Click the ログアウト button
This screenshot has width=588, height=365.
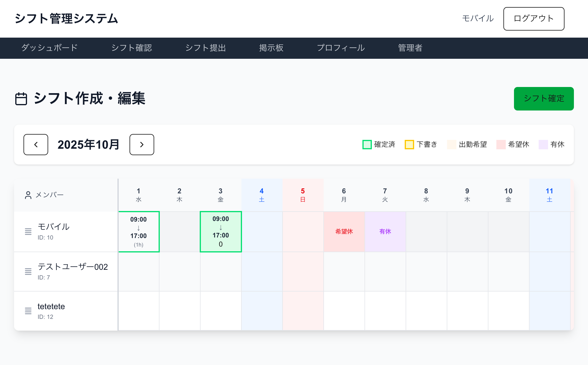pos(534,19)
